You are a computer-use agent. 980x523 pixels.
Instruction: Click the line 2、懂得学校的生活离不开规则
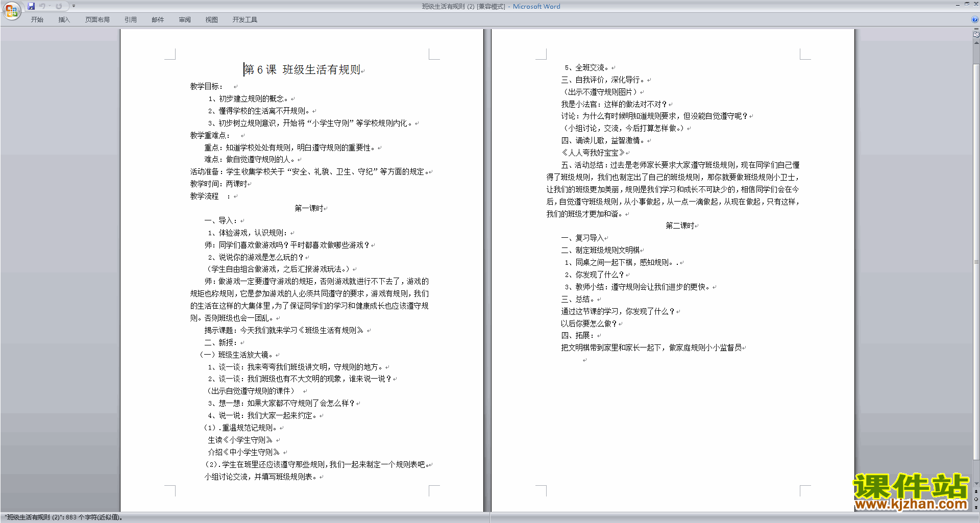(259, 111)
